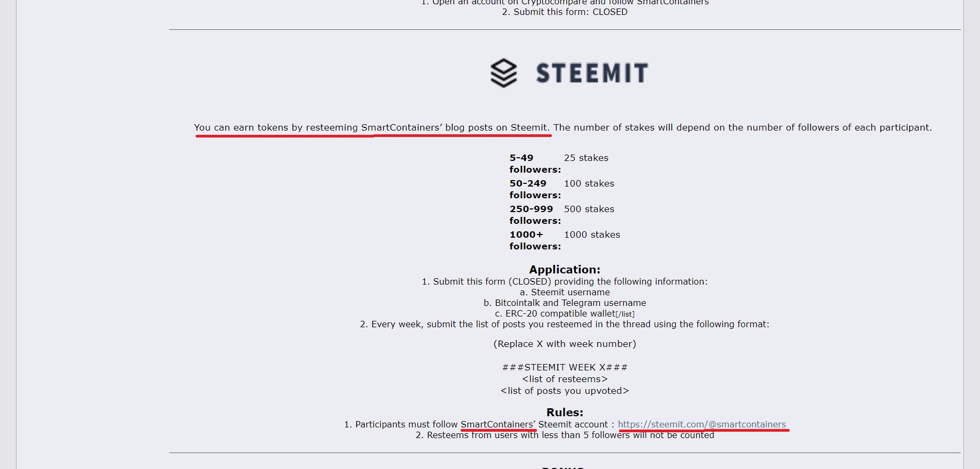Image resolution: width=980 pixels, height=469 pixels.
Task: Click the '100 stakes' value
Action: pyautogui.click(x=589, y=183)
